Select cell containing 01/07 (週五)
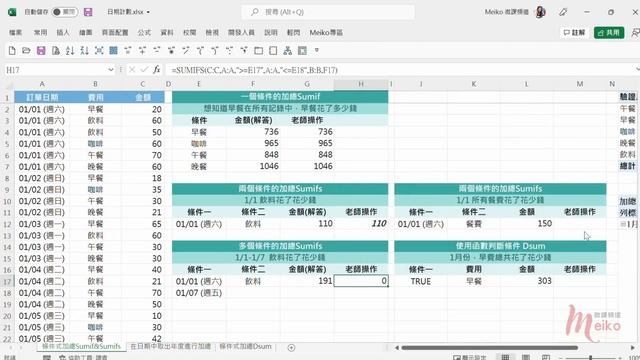The width and height of the screenshot is (640, 360). click(199, 293)
